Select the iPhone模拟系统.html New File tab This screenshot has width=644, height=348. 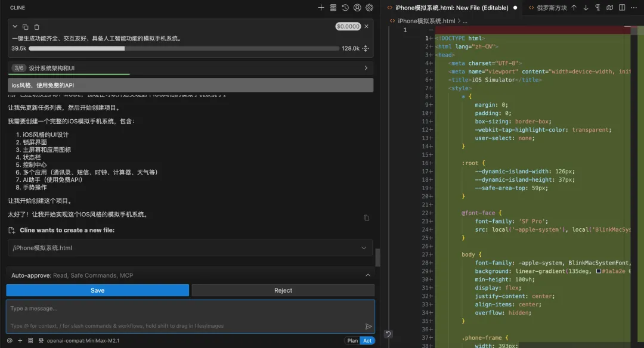pyautogui.click(x=452, y=8)
